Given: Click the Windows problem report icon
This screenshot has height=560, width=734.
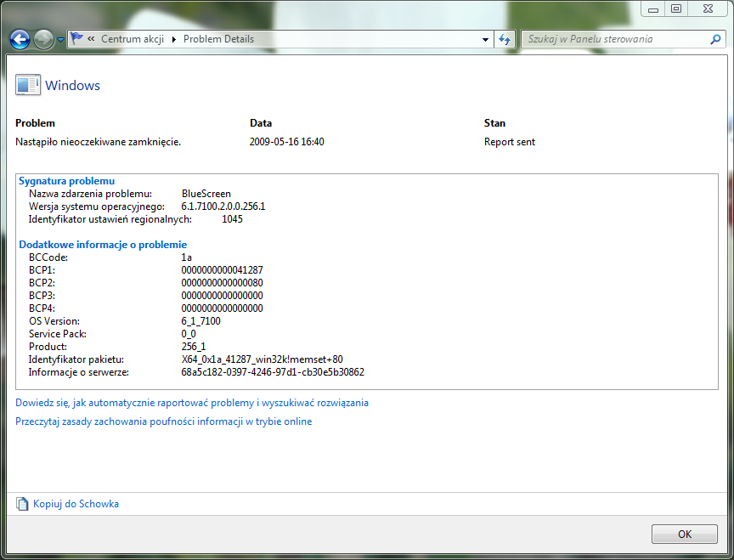Looking at the screenshot, I should [28, 85].
